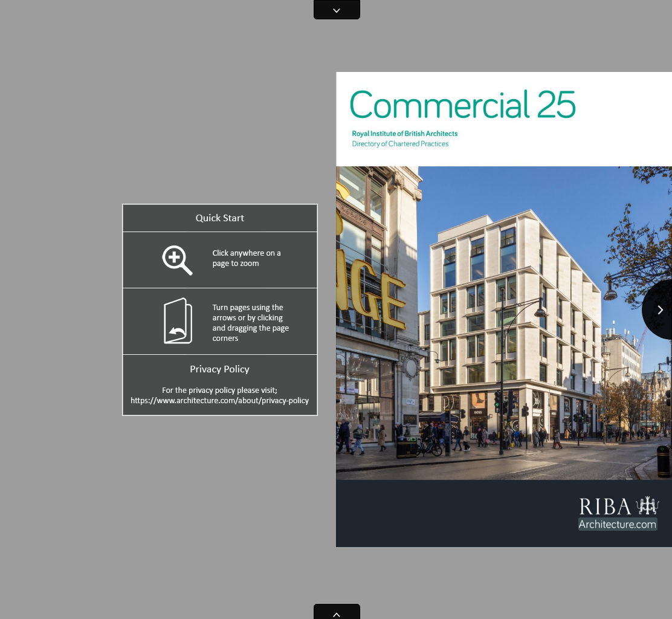Click the 'Privacy Policy' heading

click(x=219, y=369)
